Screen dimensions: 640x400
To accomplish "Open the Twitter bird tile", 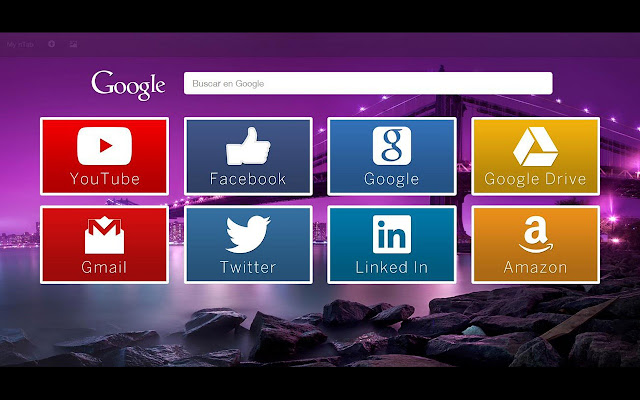I will coord(248,244).
